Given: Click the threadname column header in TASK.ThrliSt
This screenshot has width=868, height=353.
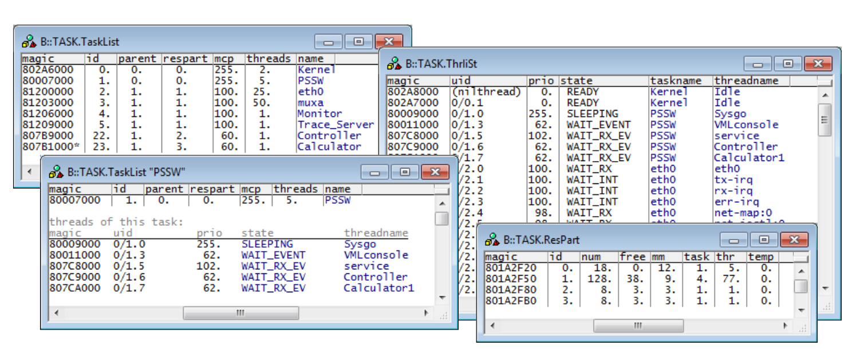Looking at the screenshot, I should (751, 81).
